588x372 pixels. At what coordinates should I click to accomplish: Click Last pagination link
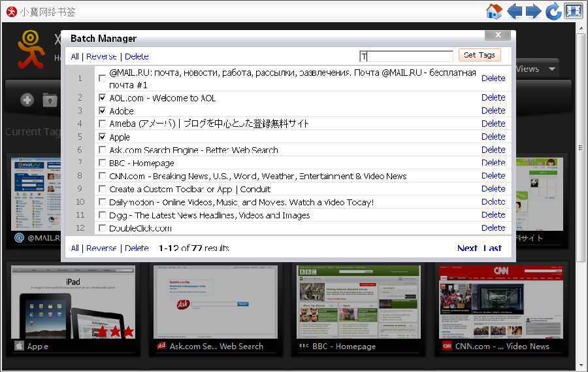(493, 248)
